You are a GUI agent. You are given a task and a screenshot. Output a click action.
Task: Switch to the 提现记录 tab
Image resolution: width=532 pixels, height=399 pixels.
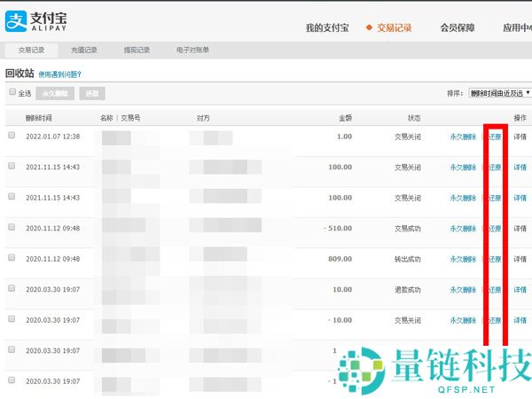click(137, 50)
